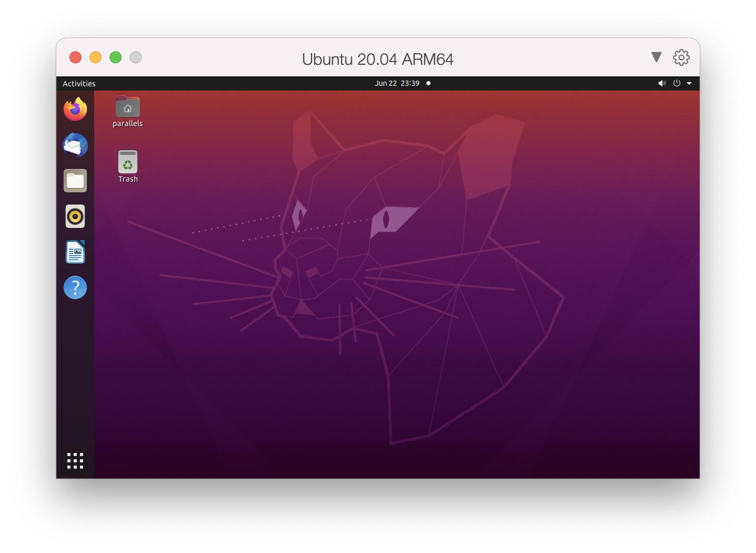Click the gray fourth button in the title bar
The height and width of the screenshot is (553, 756).
[136, 57]
